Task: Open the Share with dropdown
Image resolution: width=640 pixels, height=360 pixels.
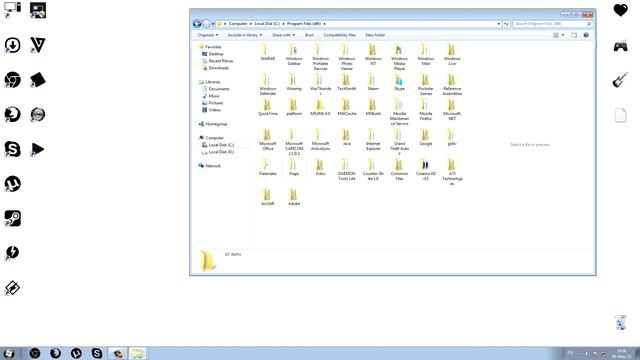Action: pos(283,35)
